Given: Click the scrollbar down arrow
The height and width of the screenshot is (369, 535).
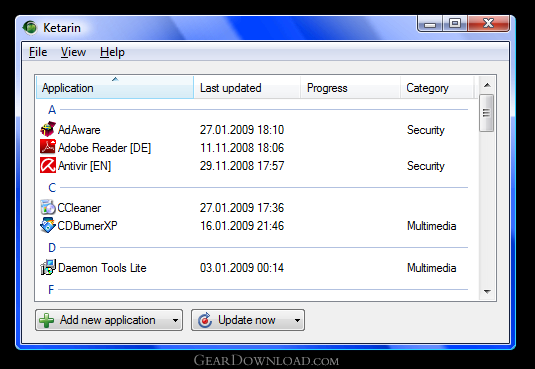Looking at the screenshot, I should (487, 291).
